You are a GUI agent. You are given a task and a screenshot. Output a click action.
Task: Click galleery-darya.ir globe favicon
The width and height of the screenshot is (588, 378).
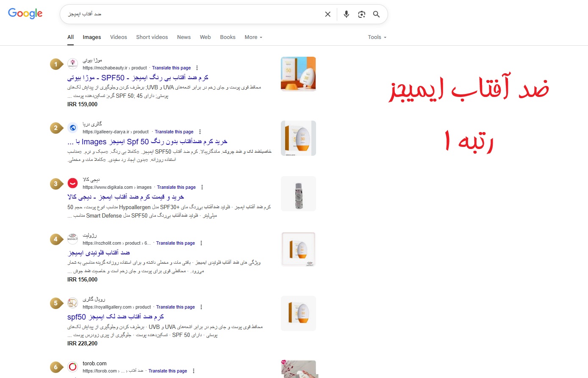pyautogui.click(x=73, y=128)
